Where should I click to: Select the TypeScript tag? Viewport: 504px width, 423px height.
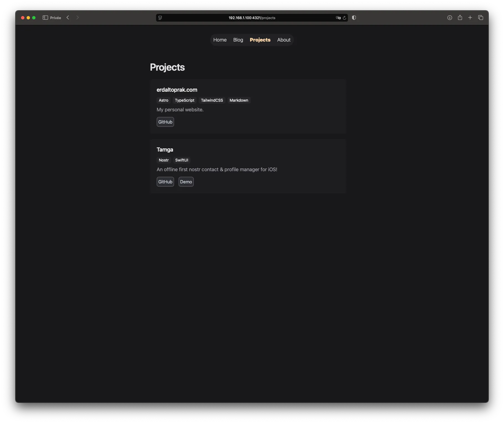pos(184,100)
